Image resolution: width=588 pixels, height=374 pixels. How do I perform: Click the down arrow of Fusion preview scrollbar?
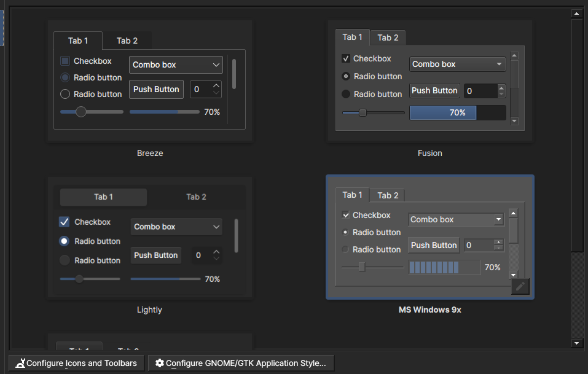click(x=514, y=121)
